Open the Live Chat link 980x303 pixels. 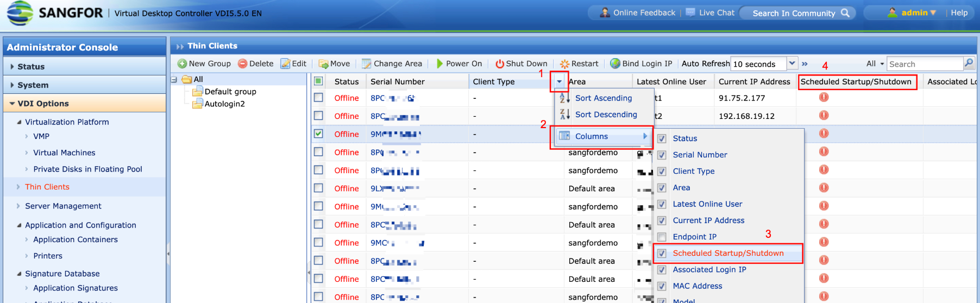(716, 12)
